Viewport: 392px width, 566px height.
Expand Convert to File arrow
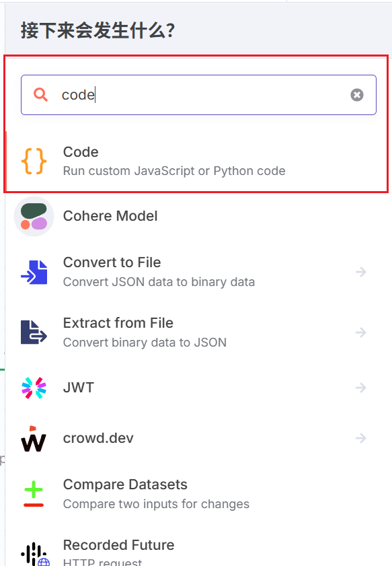360,272
